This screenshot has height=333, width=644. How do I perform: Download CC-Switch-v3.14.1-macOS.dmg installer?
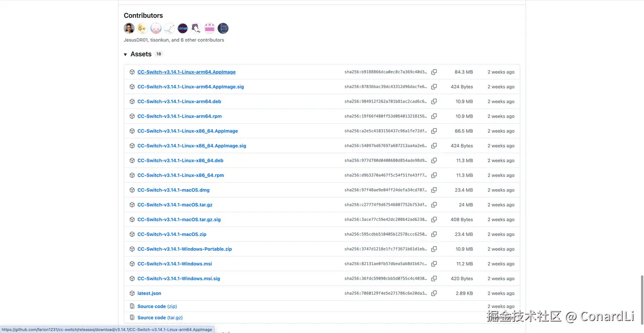point(173,190)
